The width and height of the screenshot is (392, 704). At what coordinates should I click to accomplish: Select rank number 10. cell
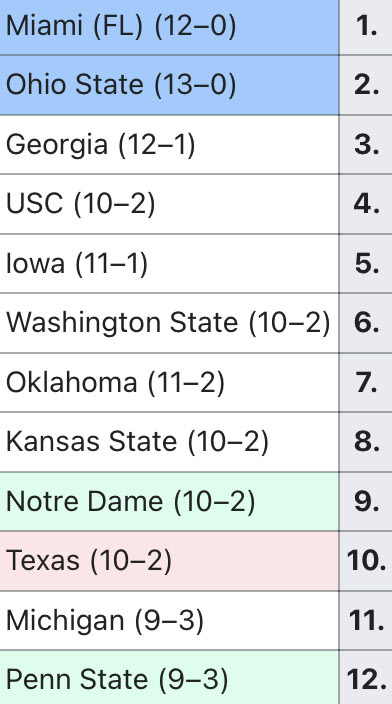(366, 561)
